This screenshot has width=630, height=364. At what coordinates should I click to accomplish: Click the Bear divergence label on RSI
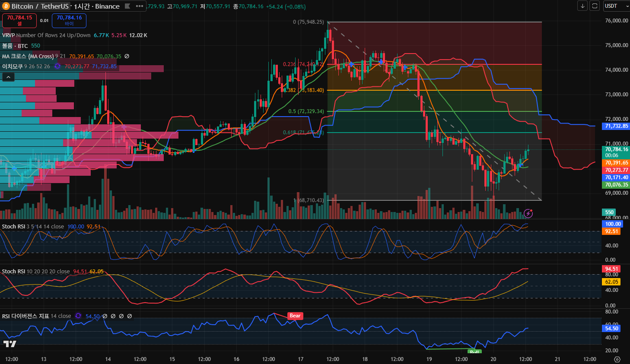tap(295, 316)
